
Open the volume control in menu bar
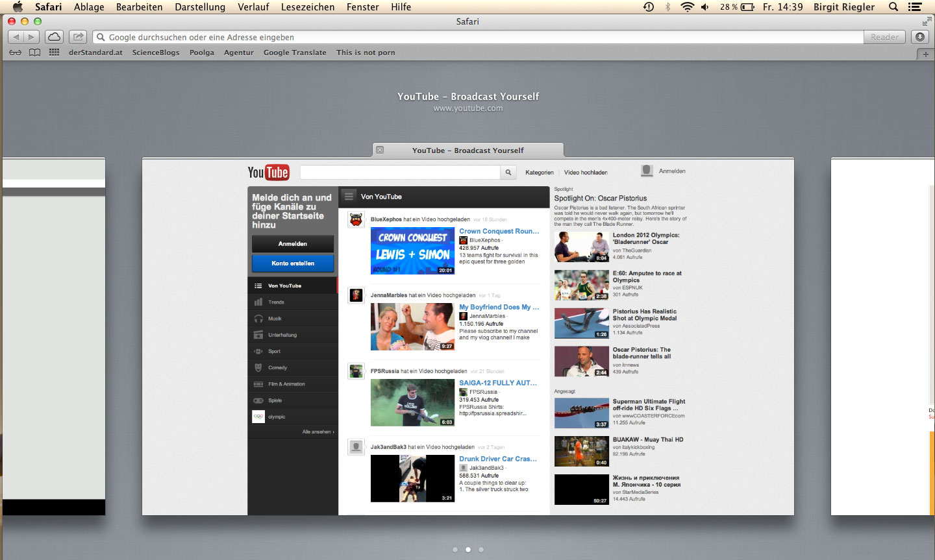click(705, 7)
